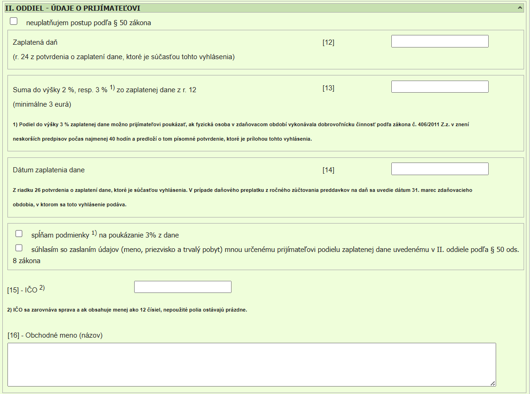Click the row number [13] marker

click(x=328, y=88)
